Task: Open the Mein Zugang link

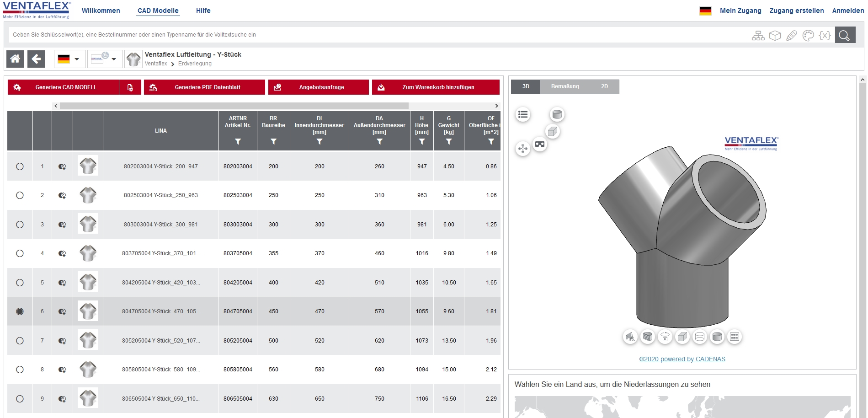Action: tap(740, 11)
